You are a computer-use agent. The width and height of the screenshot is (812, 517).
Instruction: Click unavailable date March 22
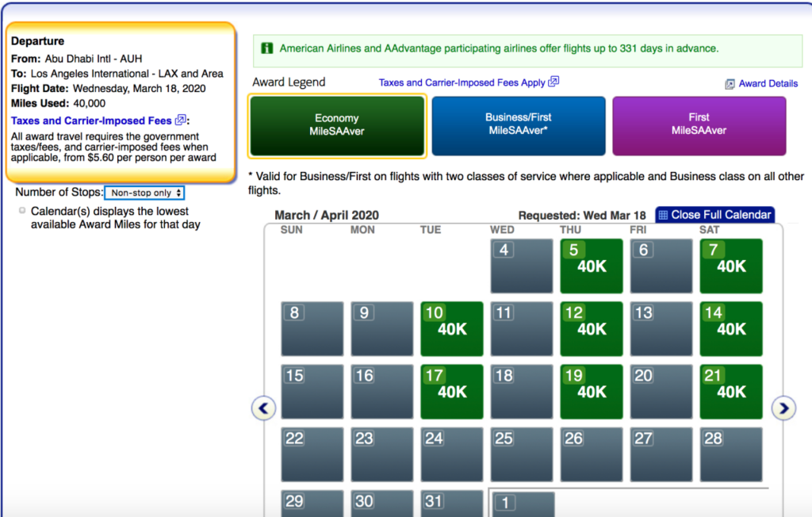pos(312,454)
